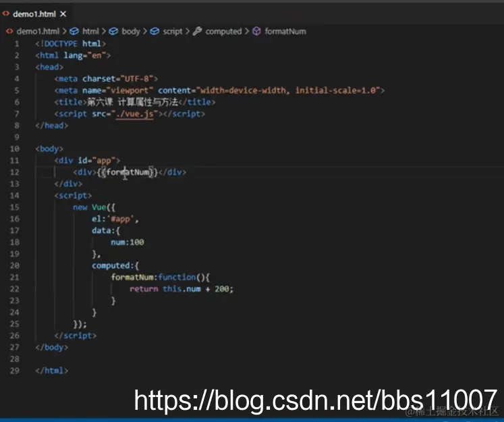Click closing </head> tag on line 8
This screenshot has width=504, height=422.
52,126
